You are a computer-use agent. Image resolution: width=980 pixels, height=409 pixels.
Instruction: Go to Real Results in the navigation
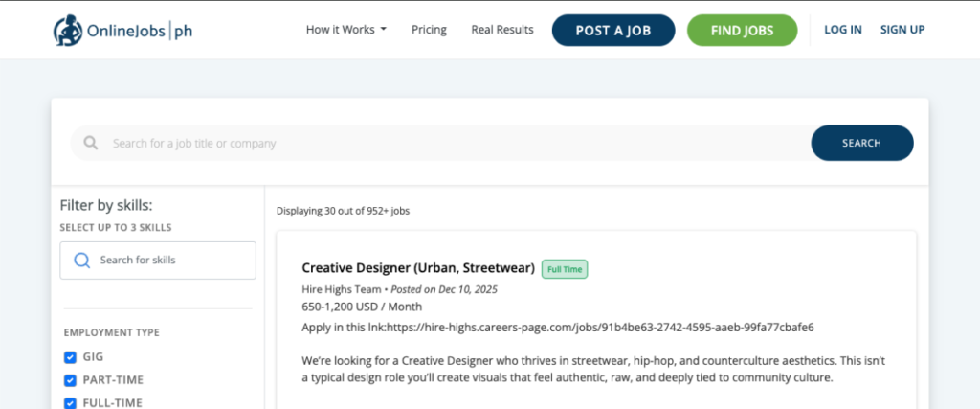pos(501,30)
